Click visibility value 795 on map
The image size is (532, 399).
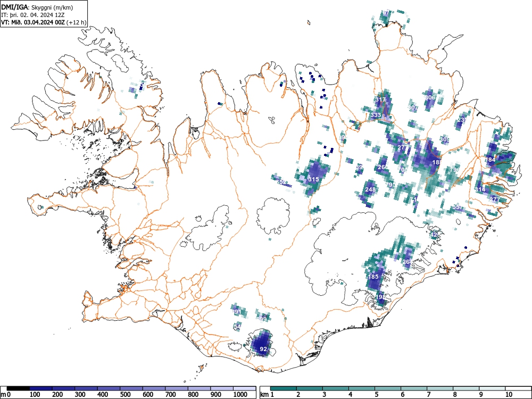pos(390,185)
